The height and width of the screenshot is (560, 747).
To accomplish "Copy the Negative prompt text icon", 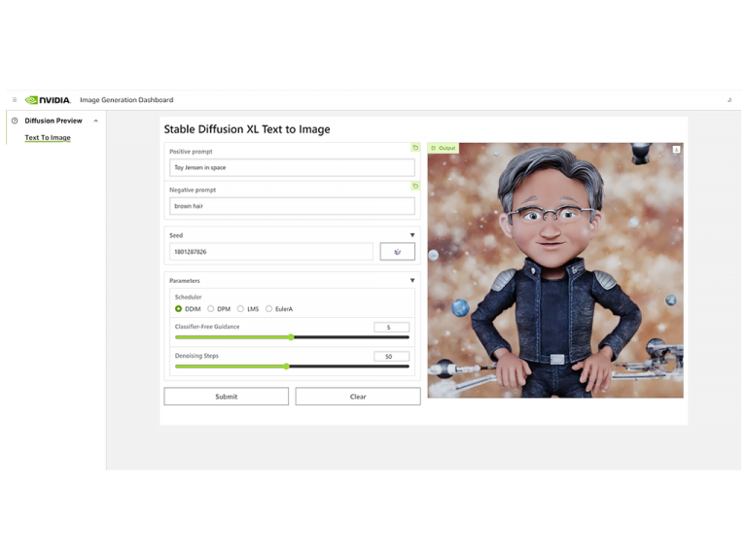I will point(415,187).
